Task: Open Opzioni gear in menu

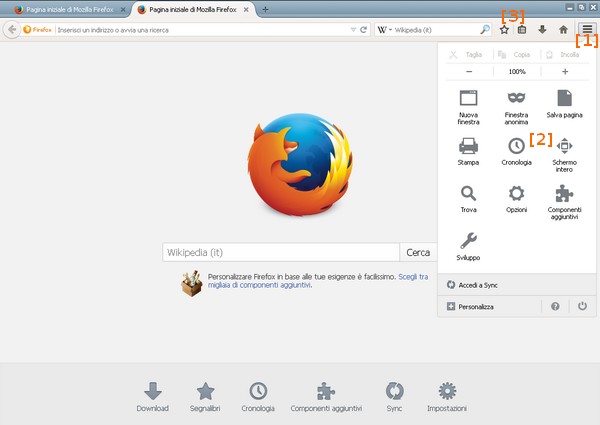Action: [516, 199]
